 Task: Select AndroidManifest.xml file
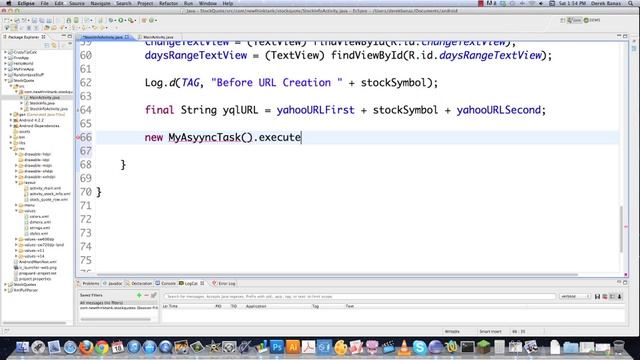click(x=38, y=262)
